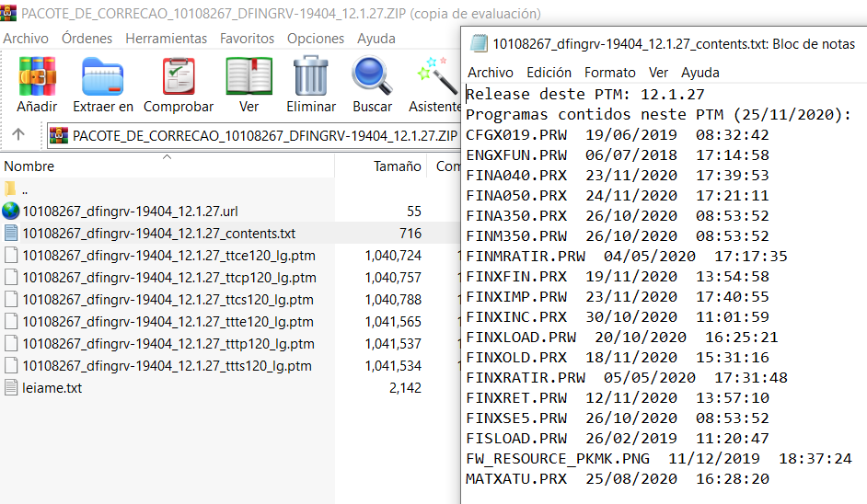Viewport: 867px width, 504px height.
Task: Click the parent folder '..' icon
Action: 10,189
